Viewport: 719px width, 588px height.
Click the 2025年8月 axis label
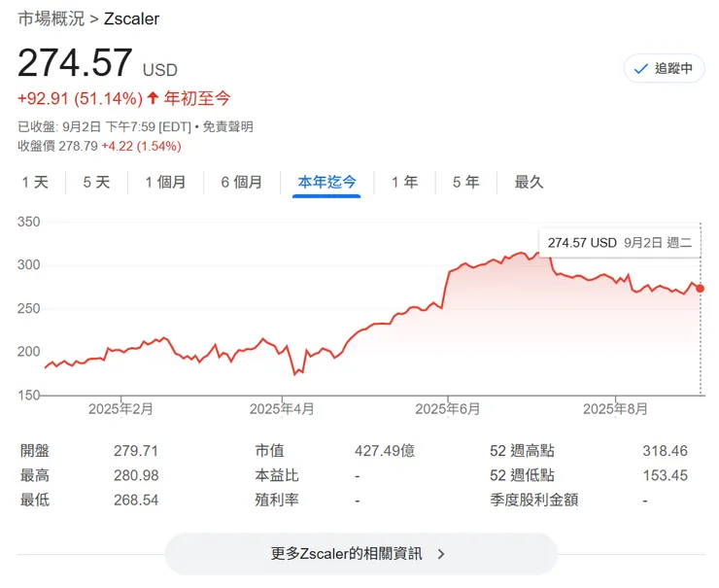[x=615, y=408]
